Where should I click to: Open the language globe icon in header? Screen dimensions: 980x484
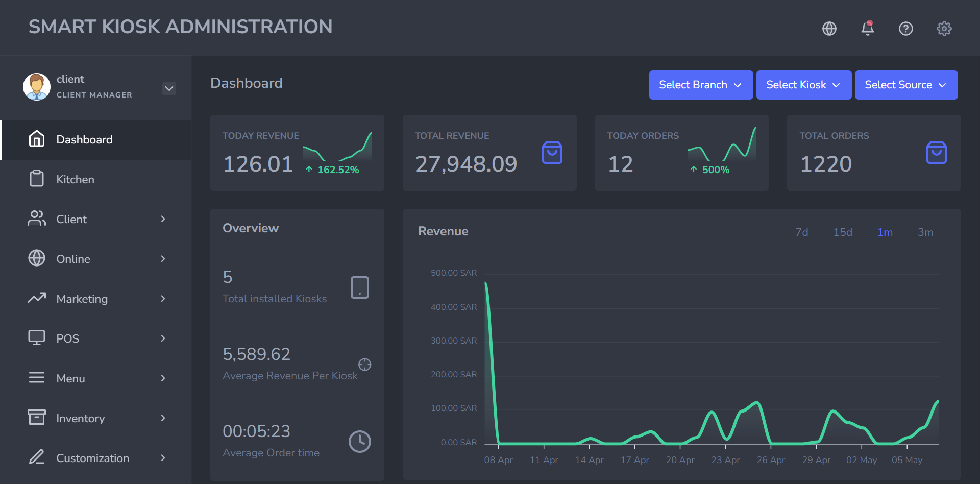coord(829,29)
